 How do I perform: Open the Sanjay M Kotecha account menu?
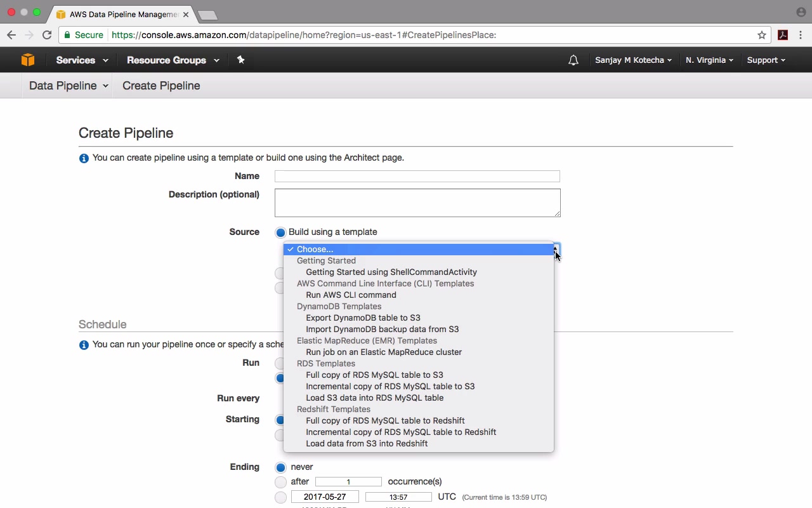point(633,60)
